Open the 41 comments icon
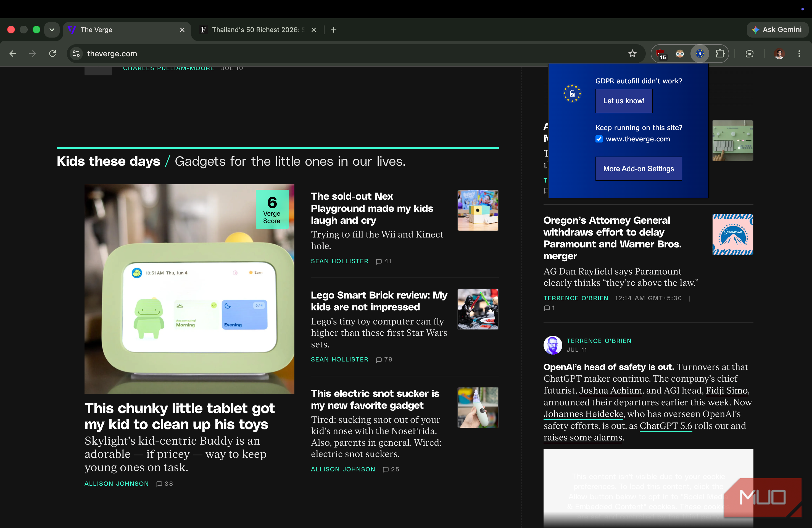Image resolution: width=812 pixels, height=528 pixels. point(383,261)
